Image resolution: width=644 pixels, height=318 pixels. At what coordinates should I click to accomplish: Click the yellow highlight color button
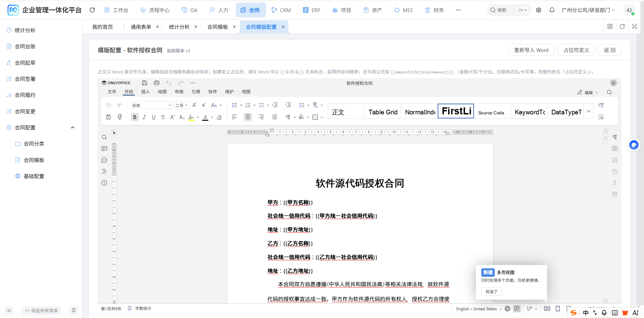(191, 117)
